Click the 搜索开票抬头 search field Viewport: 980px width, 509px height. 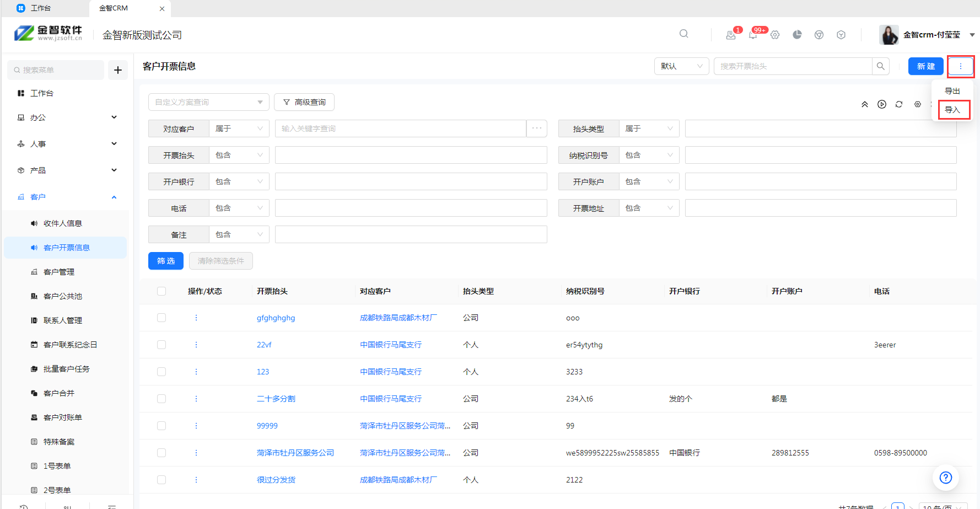pos(793,66)
